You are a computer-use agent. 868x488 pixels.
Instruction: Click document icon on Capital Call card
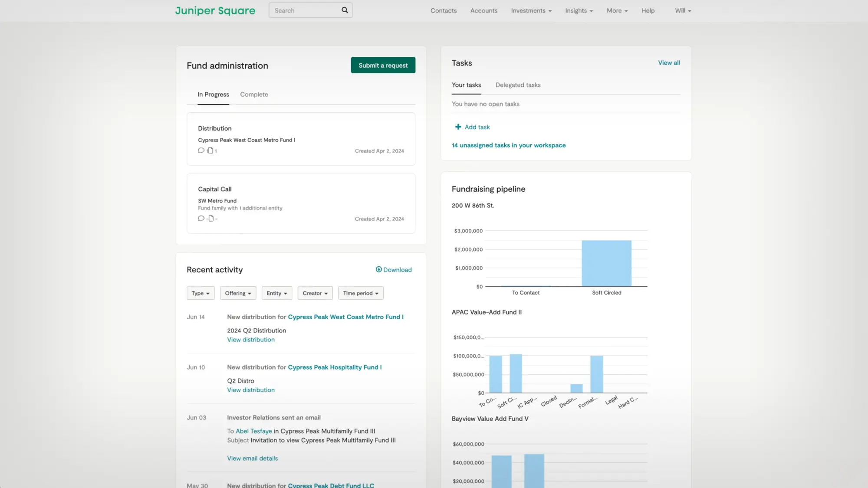(x=211, y=218)
